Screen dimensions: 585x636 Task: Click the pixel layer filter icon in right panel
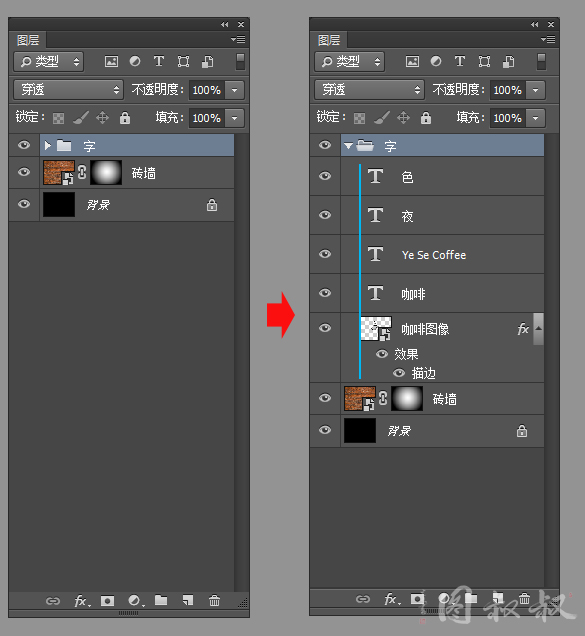tap(412, 61)
